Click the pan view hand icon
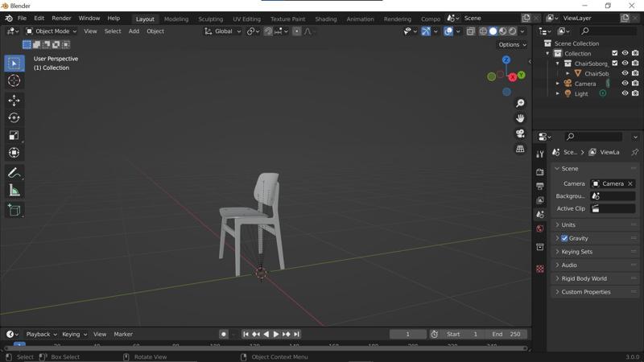 (520, 118)
